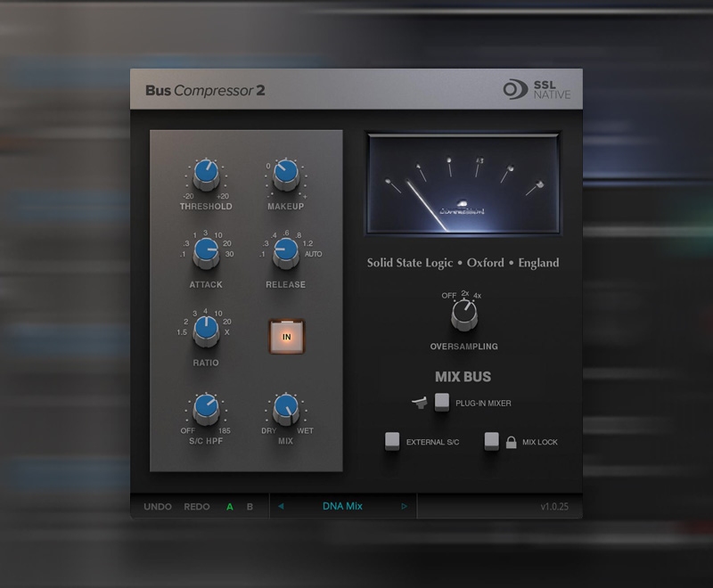
Task: Click the Ratio knob
Action: point(206,331)
